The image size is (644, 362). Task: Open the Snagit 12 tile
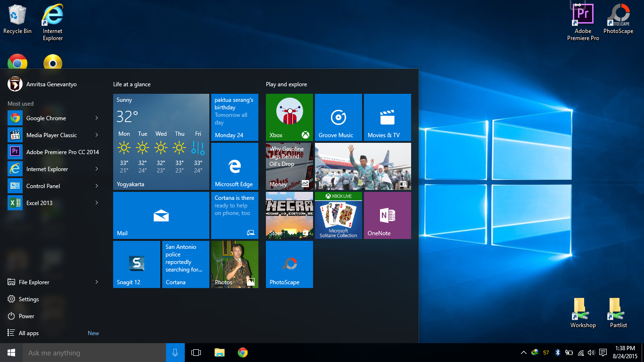coord(136,264)
